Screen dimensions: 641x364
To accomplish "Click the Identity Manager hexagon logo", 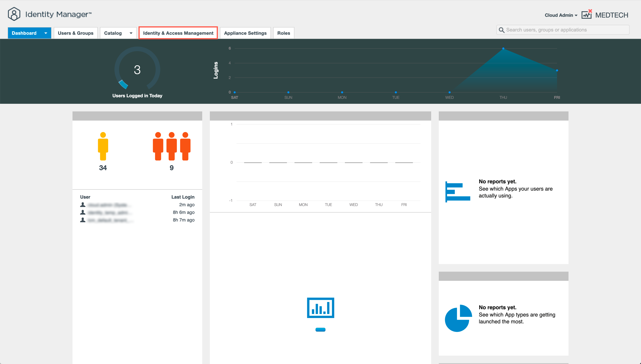I will (14, 14).
